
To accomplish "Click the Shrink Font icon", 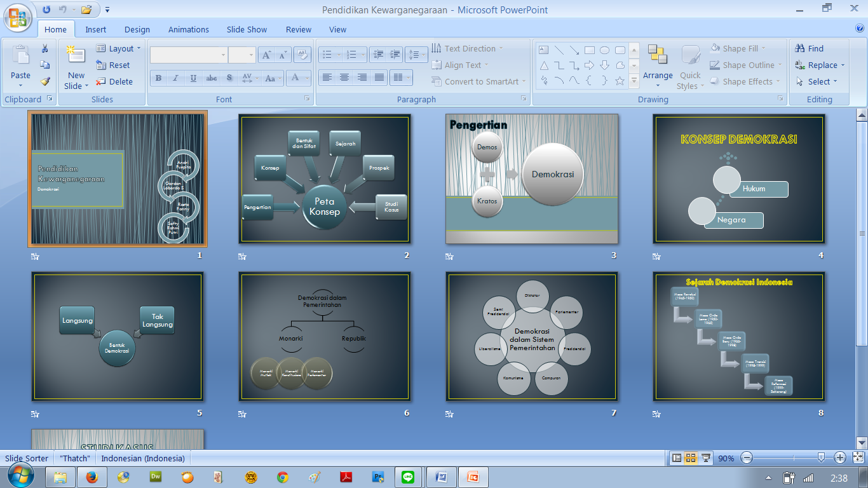I will click(283, 55).
